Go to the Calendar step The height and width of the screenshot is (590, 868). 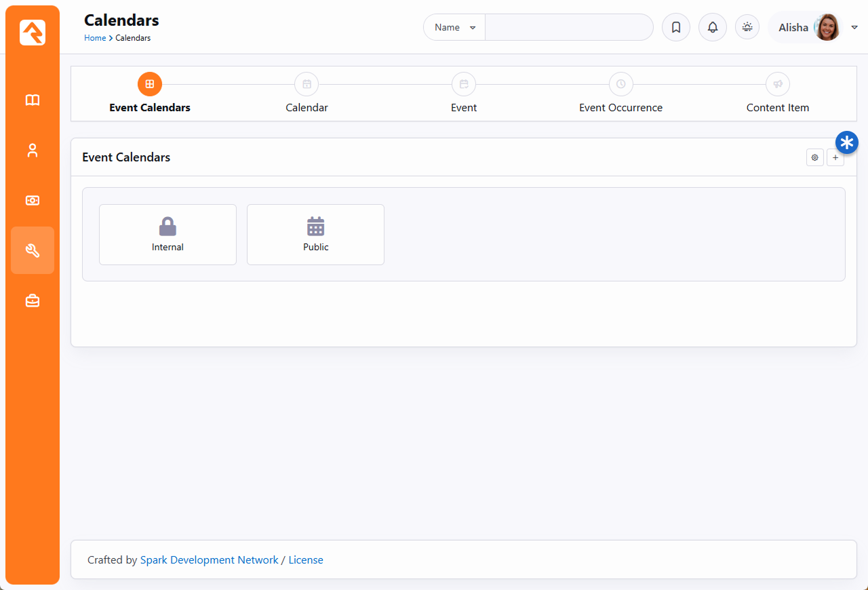coord(307,94)
